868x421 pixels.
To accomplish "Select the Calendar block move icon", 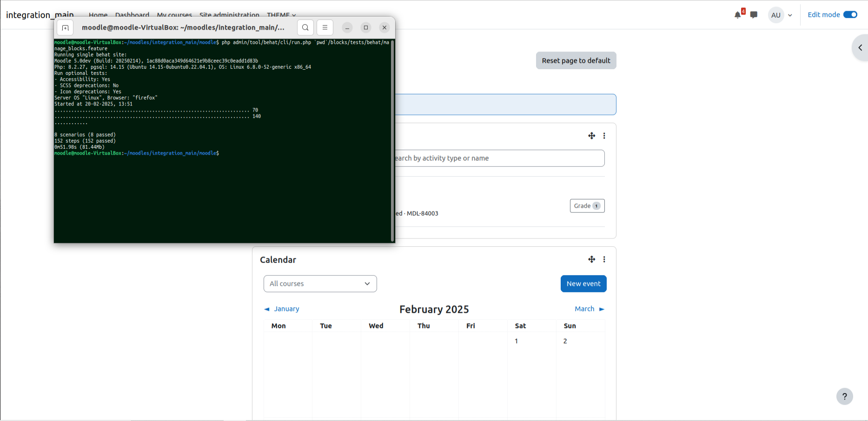I will (x=591, y=259).
